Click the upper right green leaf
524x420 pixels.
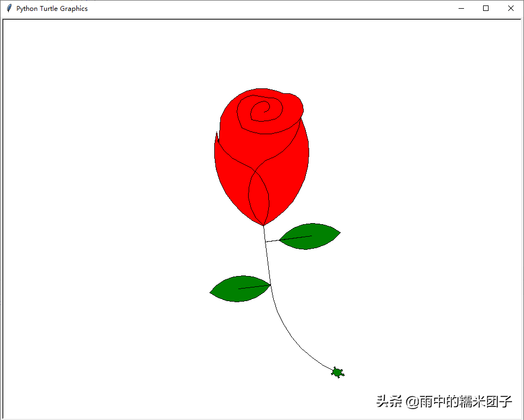pos(310,236)
